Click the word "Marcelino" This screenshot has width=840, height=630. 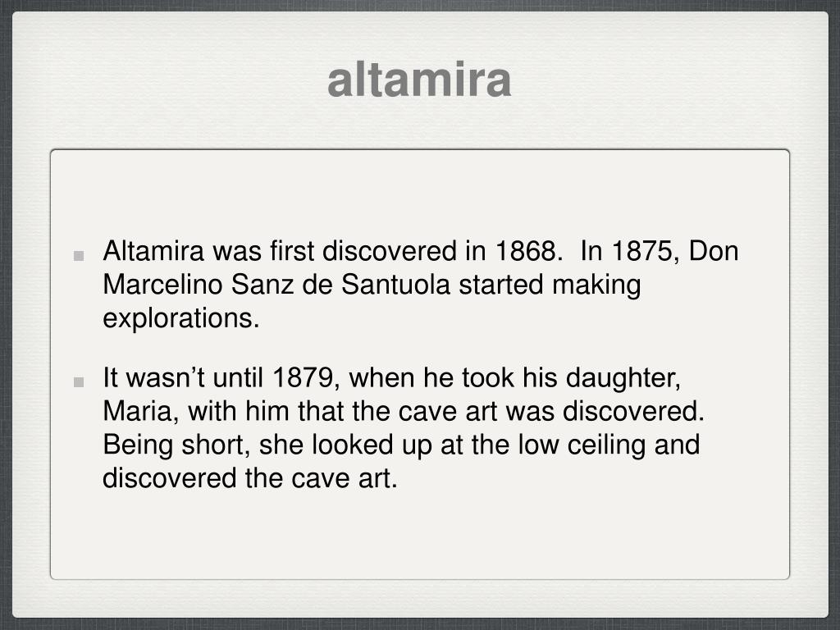pos(162,285)
